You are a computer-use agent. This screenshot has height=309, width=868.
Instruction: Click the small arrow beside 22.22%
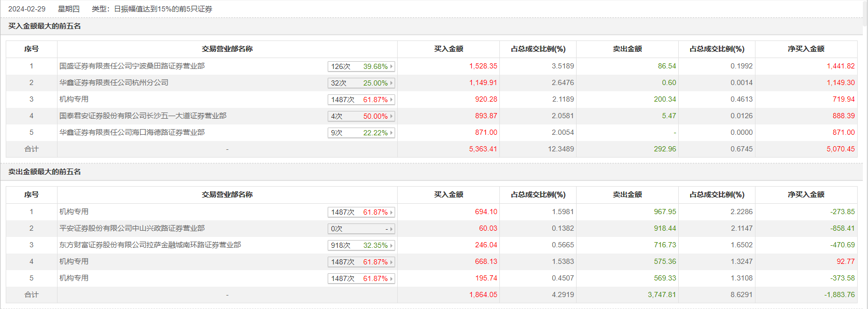tap(391, 133)
